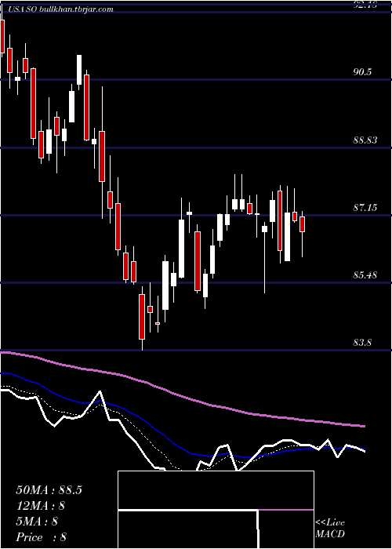Select the 90.5 price level label
The width and height of the screenshot is (392, 549).
tap(362, 72)
